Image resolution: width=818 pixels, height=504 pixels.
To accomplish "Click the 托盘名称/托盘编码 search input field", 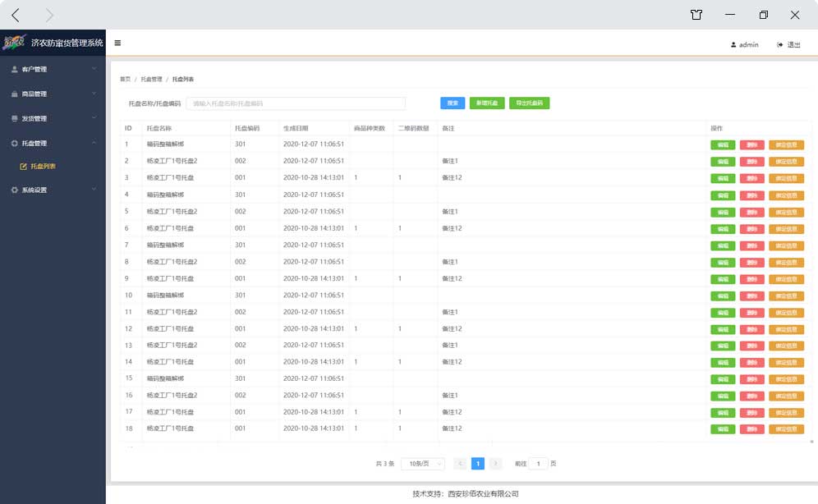I will coord(296,103).
